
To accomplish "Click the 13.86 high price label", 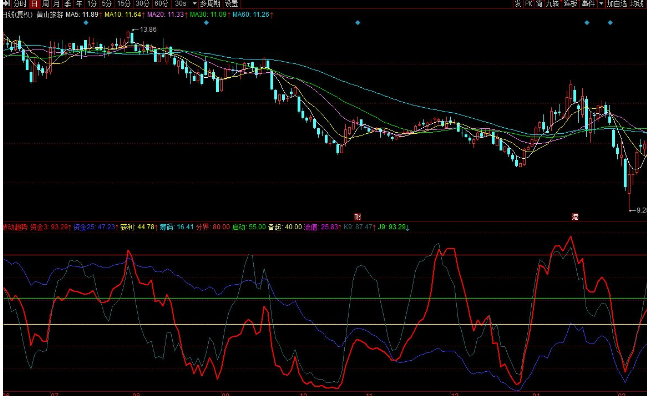I will [x=148, y=30].
